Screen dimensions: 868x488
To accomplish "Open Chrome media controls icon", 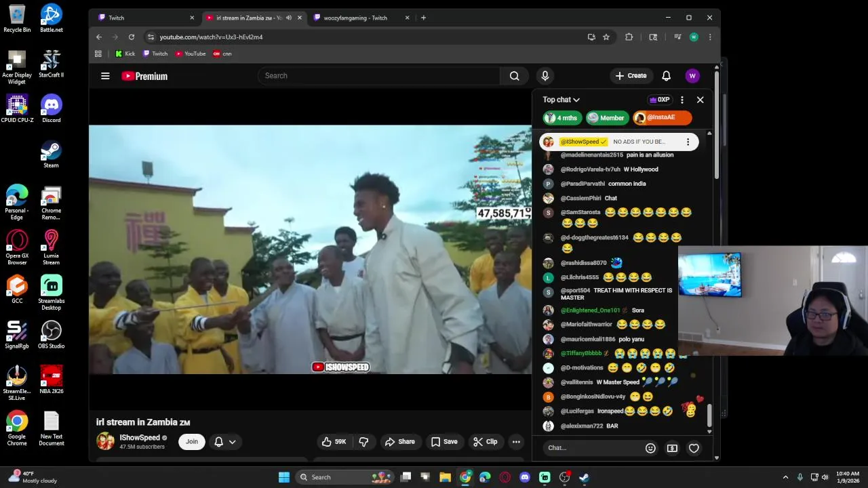I will click(x=677, y=37).
